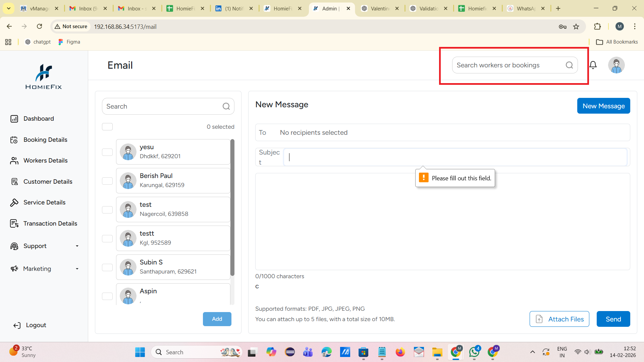Click the HomieFix logo

(x=44, y=77)
